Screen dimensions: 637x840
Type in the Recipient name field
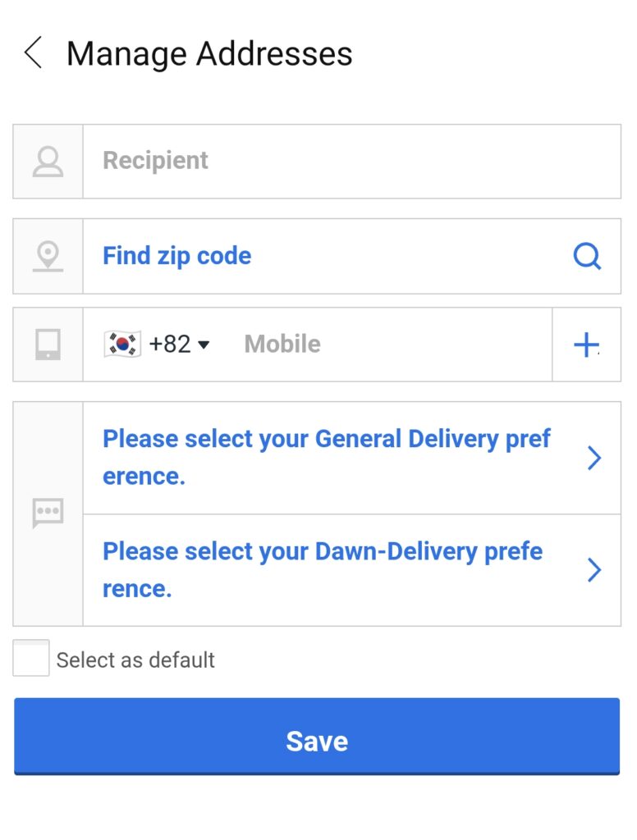click(x=351, y=162)
